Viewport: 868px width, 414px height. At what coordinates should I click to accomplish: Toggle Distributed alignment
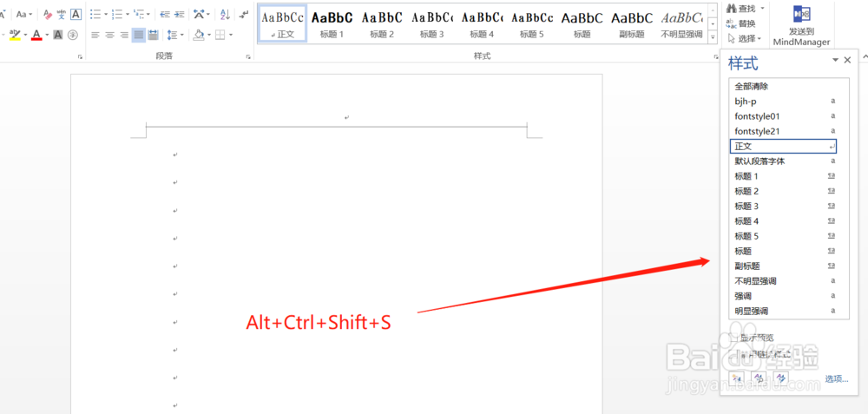[x=154, y=35]
